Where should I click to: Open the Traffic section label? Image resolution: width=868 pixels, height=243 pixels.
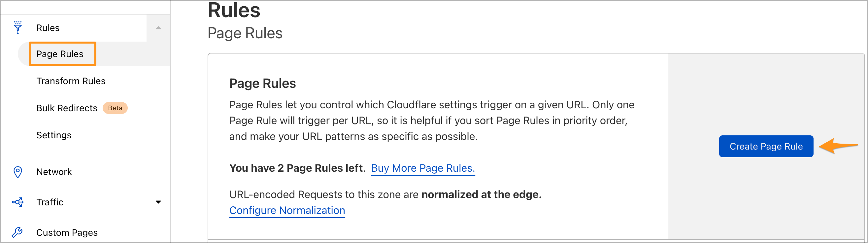(x=50, y=202)
